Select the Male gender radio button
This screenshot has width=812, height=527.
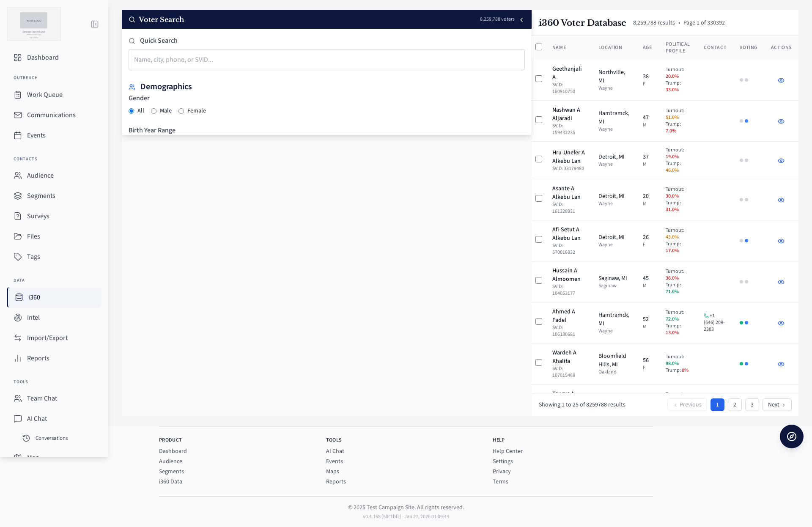click(154, 111)
